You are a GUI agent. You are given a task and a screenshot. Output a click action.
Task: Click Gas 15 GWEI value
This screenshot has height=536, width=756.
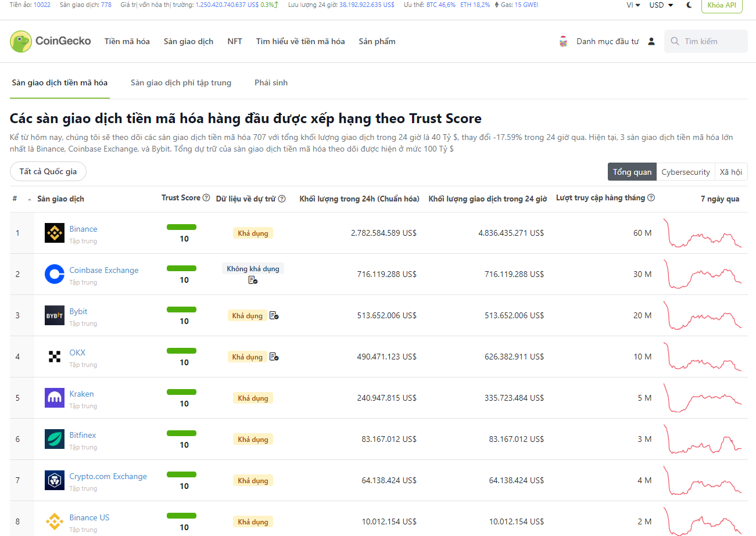(x=526, y=5)
